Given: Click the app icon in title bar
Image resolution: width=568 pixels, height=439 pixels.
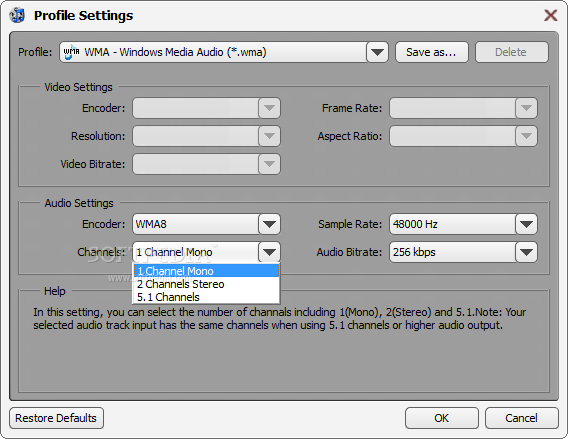Looking at the screenshot, I should coord(17,16).
